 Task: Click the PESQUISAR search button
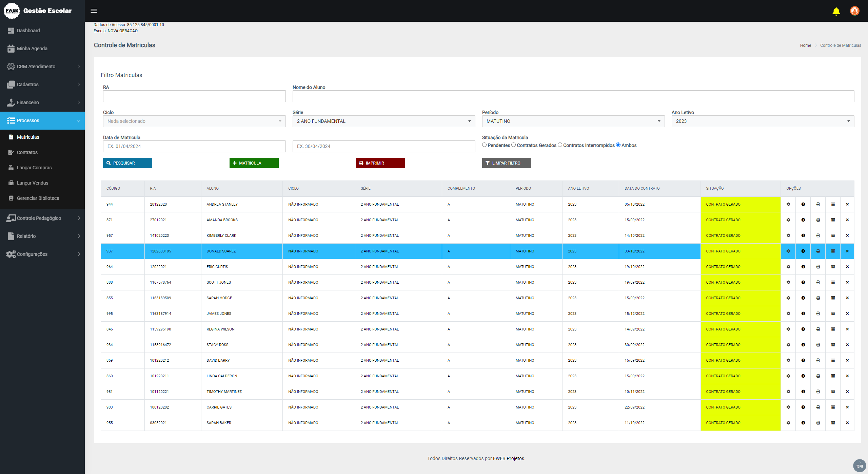(127, 163)
